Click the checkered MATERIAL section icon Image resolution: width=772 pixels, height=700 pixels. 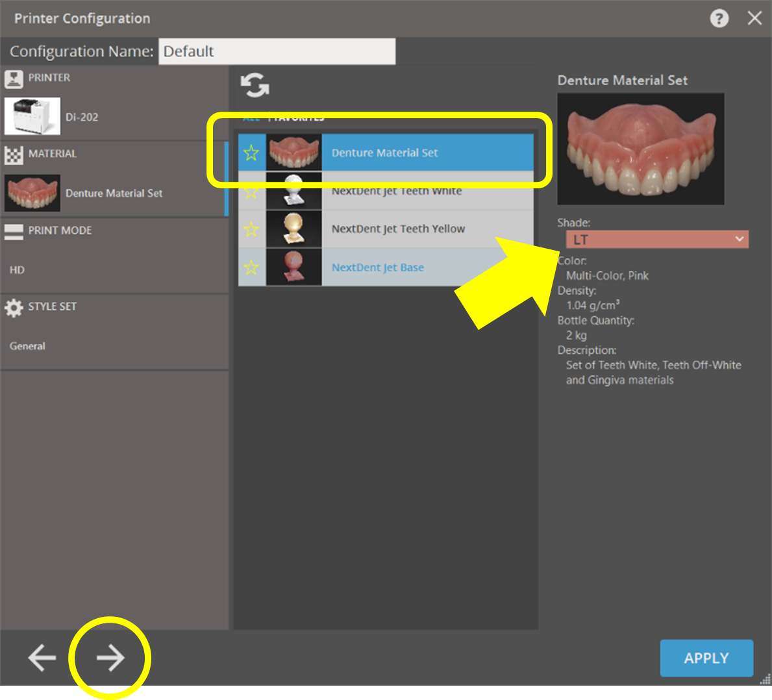point(14,155)
